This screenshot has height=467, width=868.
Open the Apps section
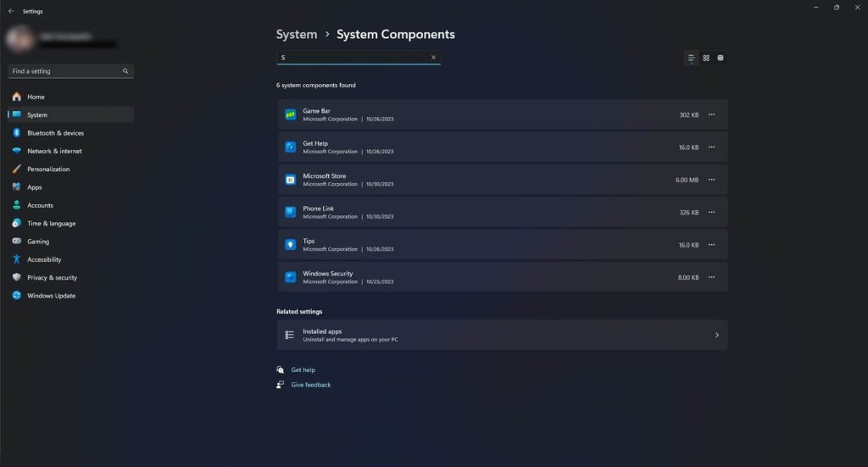[x=71, y=187]
